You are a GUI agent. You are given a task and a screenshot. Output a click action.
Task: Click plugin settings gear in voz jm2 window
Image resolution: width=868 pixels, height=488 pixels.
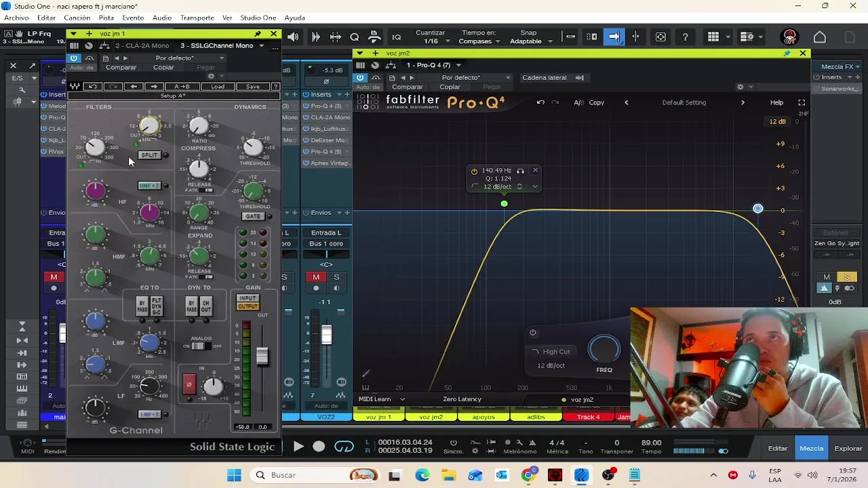741,87
